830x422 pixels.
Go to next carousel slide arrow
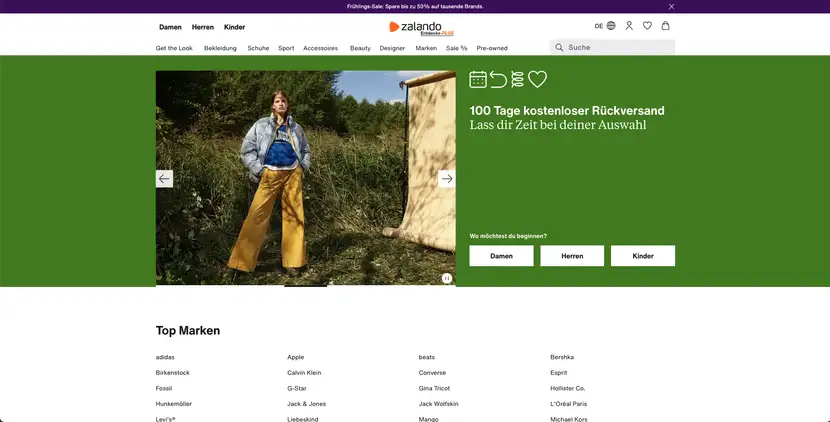tap(447, 179)
